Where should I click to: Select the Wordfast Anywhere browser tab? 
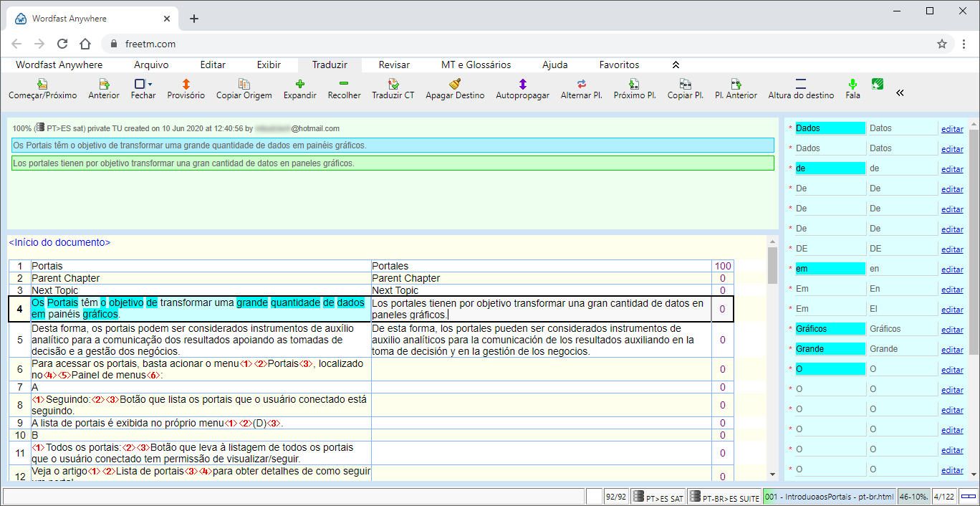coord(93,19)
